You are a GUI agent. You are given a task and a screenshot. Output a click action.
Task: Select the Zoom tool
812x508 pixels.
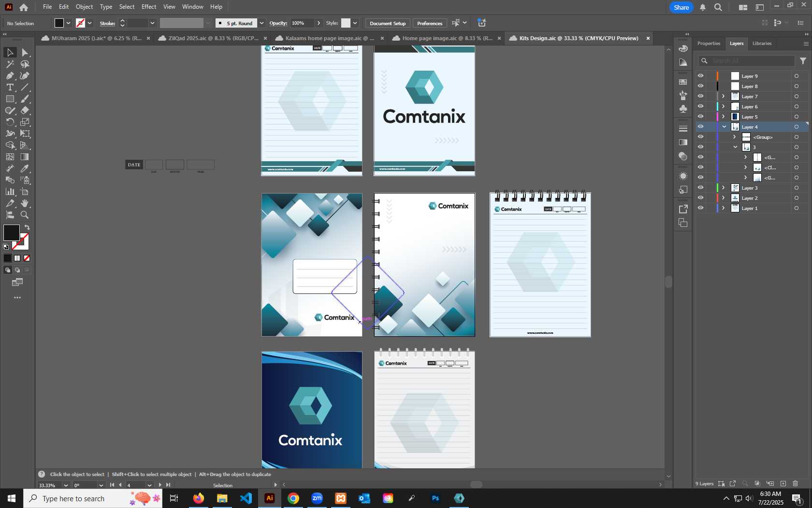click(25, 215)
